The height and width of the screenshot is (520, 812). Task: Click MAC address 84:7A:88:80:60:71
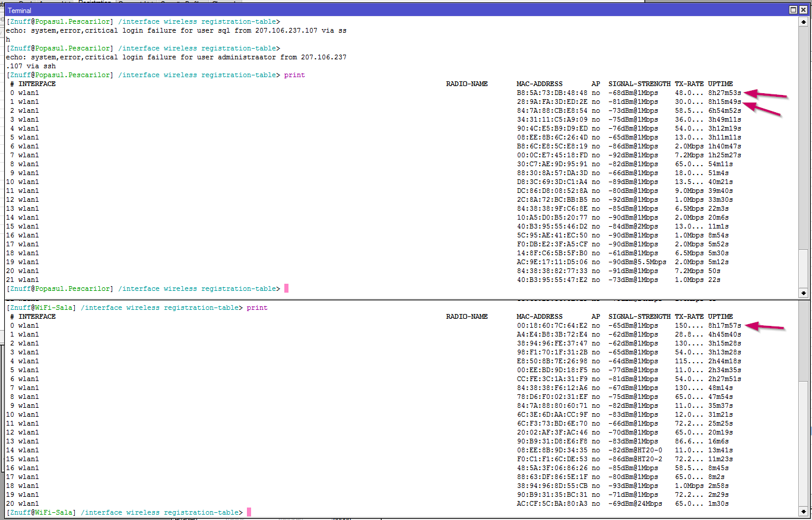click(x=552, y=405)
